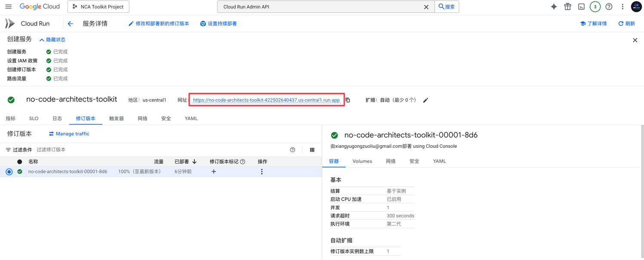
Task: Click Manage traffic button
Action: (69, 134)
